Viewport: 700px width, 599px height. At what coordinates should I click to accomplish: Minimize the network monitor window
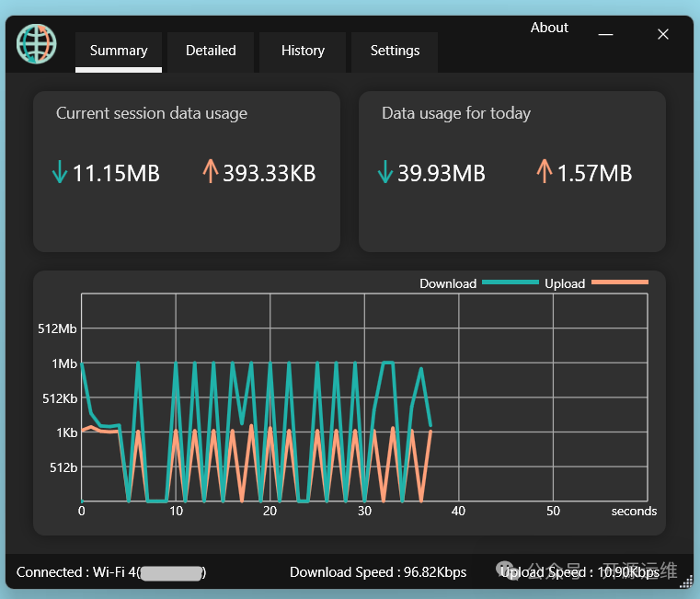605,34
